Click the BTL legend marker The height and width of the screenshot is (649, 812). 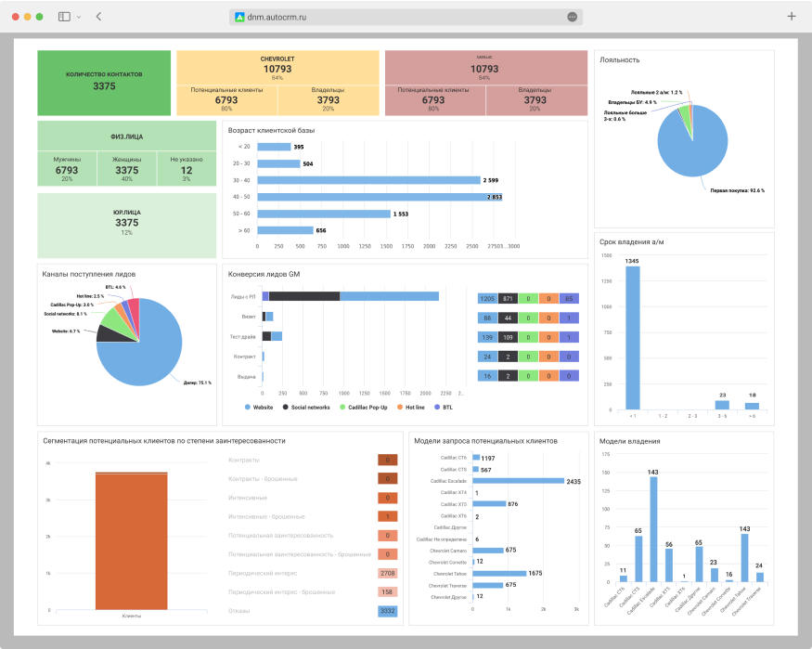437,408
